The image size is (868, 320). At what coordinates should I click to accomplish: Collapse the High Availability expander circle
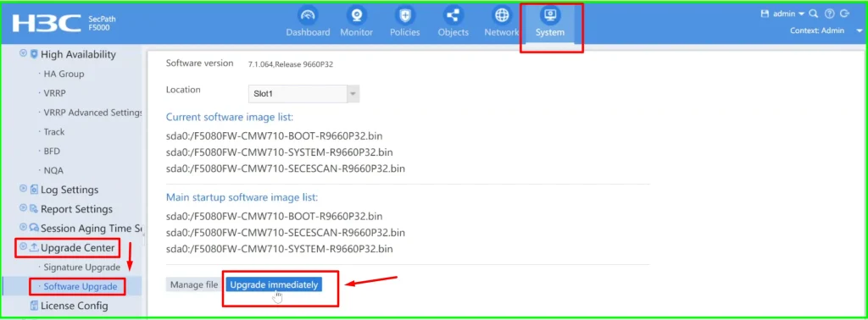point(23,53)
